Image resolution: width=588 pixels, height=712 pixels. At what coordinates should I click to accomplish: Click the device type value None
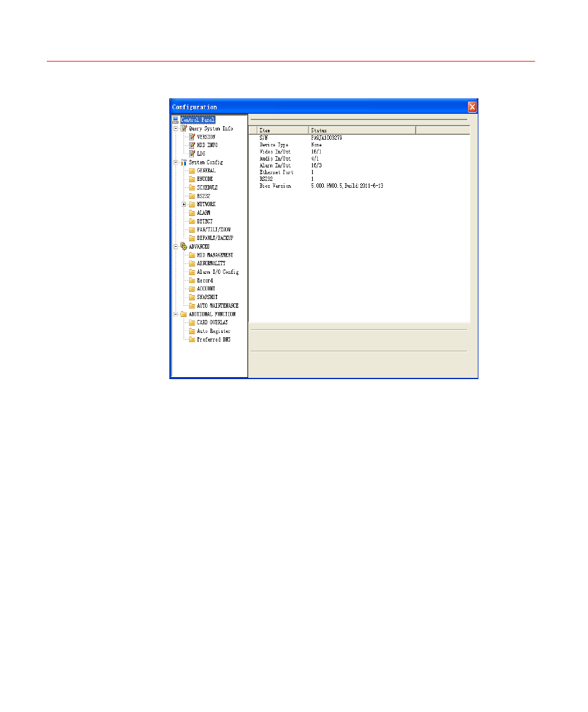point(316,145)
